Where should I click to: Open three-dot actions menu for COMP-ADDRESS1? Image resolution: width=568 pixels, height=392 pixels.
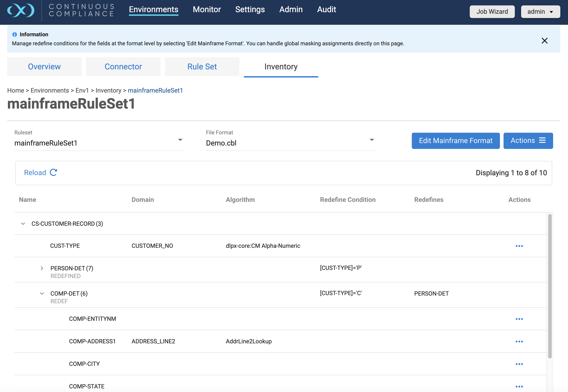coord(519,341)
